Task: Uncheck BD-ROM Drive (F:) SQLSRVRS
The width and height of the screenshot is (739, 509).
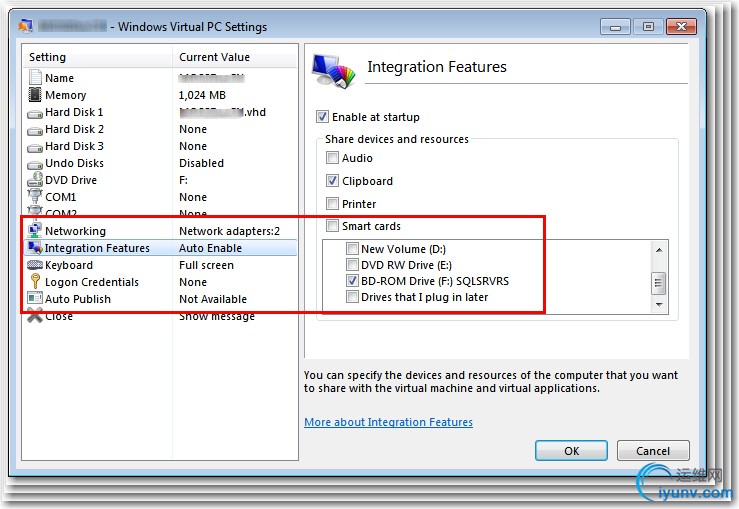Action: [x=352, y=281]
